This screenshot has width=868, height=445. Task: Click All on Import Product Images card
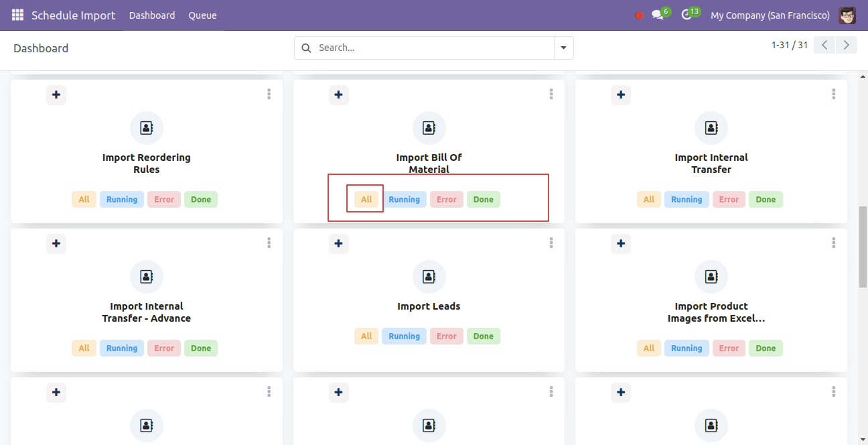[x=649, y=348]
